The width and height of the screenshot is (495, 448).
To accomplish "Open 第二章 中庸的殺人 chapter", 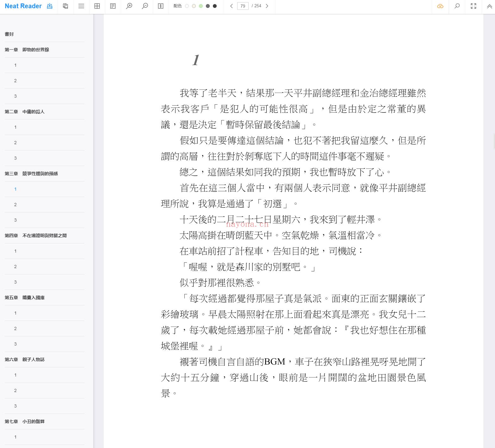I will point(45,112).
